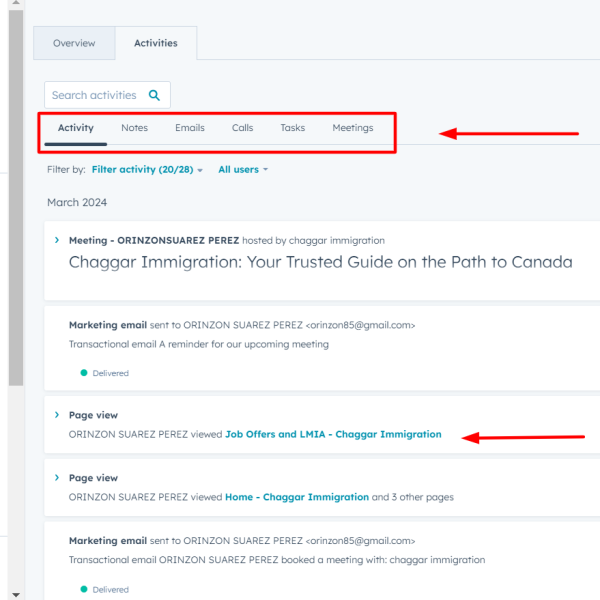This screenshot has width=600, height=600.
Task: Open the Notes sub-tab
Action: tap(135, 128)
